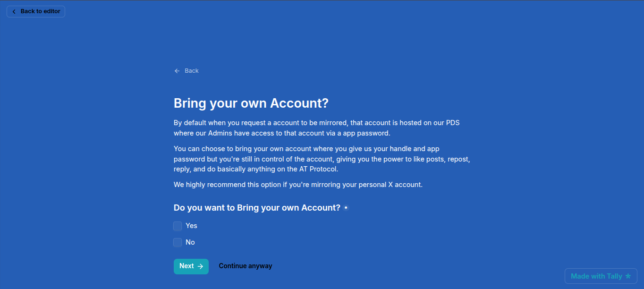Open the Made with Tally badge
Image resolution: width=644 pixels, height=289 pixels.
coord(601,276)
